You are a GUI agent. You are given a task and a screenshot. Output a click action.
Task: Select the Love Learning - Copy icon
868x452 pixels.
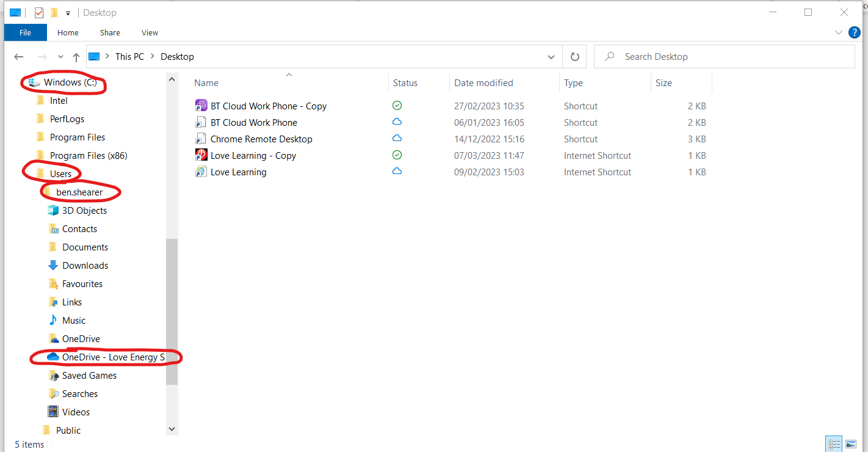pyautogui.click(x=201, y=155)
